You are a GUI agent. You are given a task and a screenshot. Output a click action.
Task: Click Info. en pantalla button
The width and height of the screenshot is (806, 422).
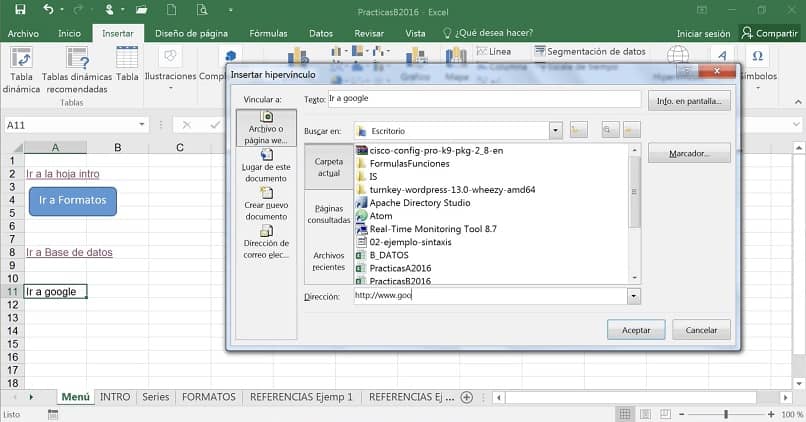point(689,101)
